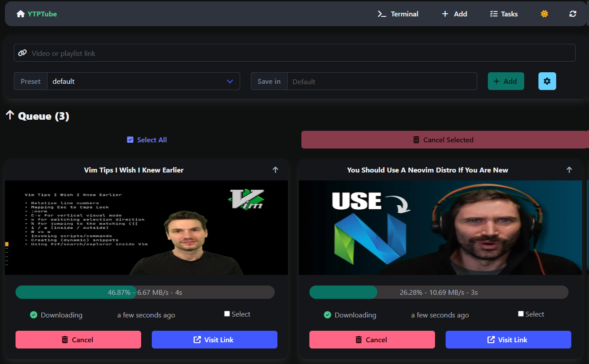Visit Link for the Vim Tips video

click(214, 340)
